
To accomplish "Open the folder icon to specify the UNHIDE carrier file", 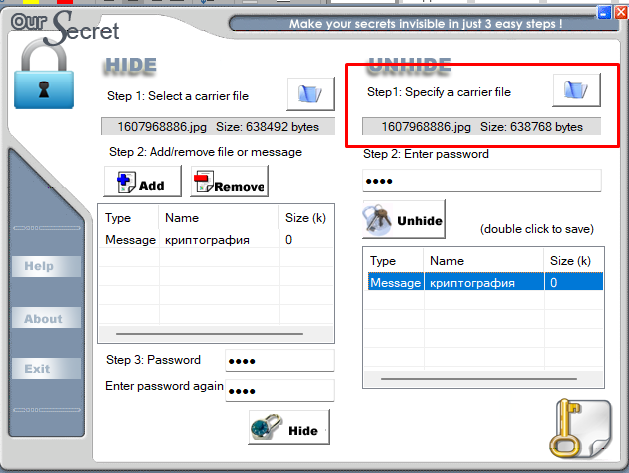I will click(576, 90).
